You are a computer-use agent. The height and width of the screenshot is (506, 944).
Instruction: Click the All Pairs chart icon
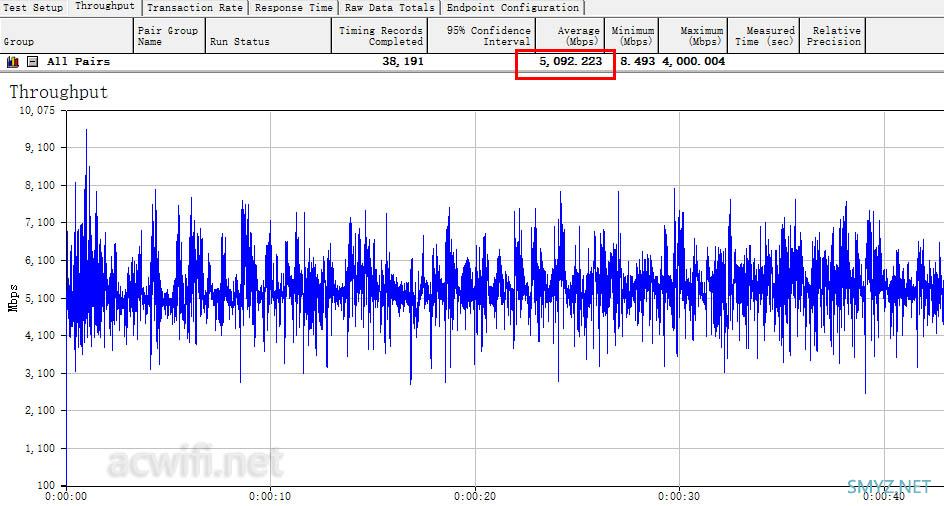coord(13,61)
